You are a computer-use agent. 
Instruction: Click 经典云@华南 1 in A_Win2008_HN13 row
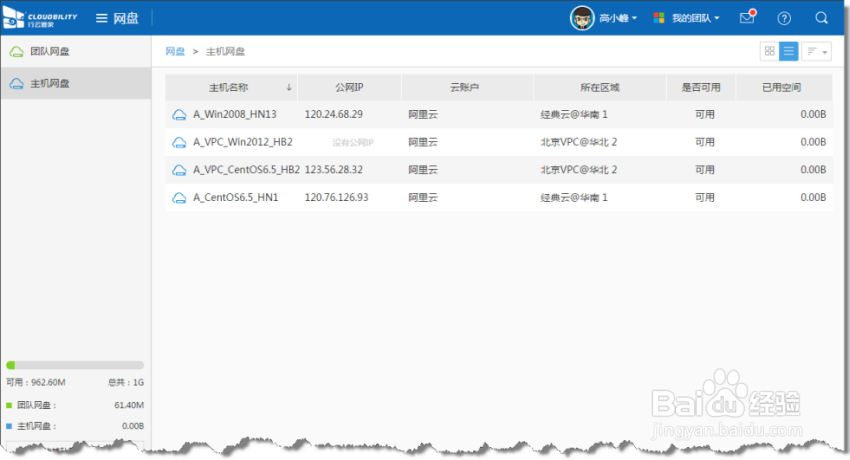click(574, 114)
